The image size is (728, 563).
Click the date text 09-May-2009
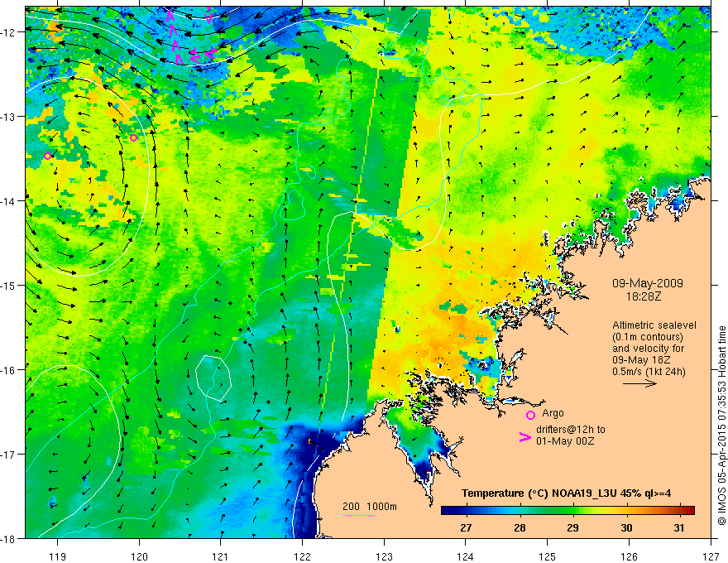(648, 283)
